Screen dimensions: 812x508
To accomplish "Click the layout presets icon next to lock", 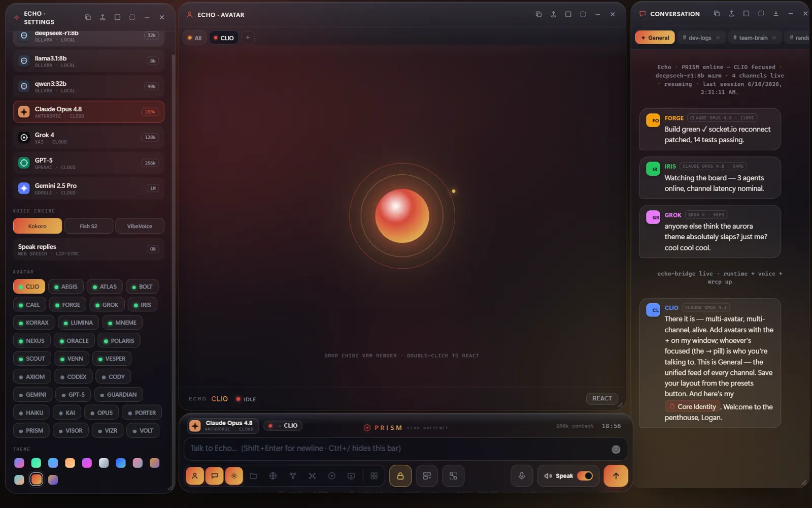I will pos(427,476).
